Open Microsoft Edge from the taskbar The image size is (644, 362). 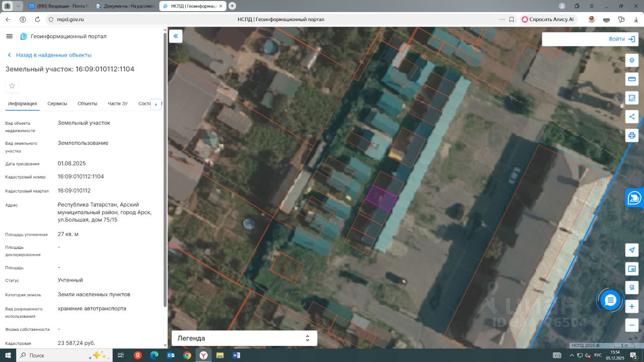[154, 355]
